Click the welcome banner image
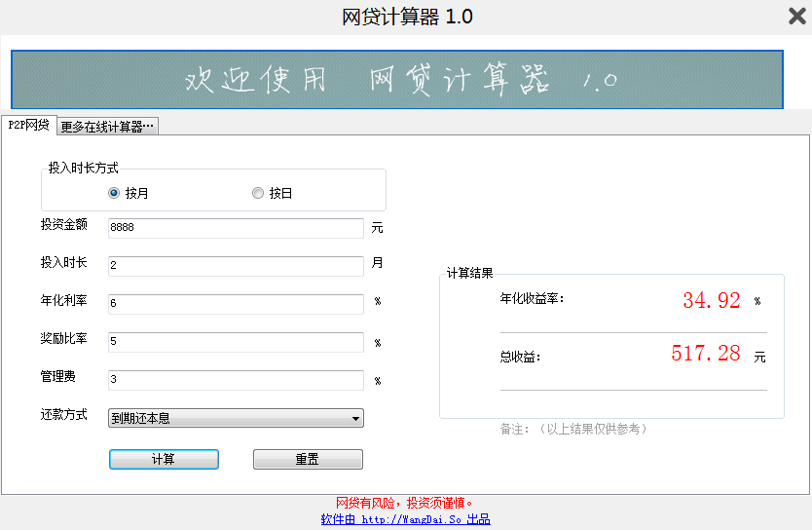Screen dimensions: 812x530 point(397,79)
